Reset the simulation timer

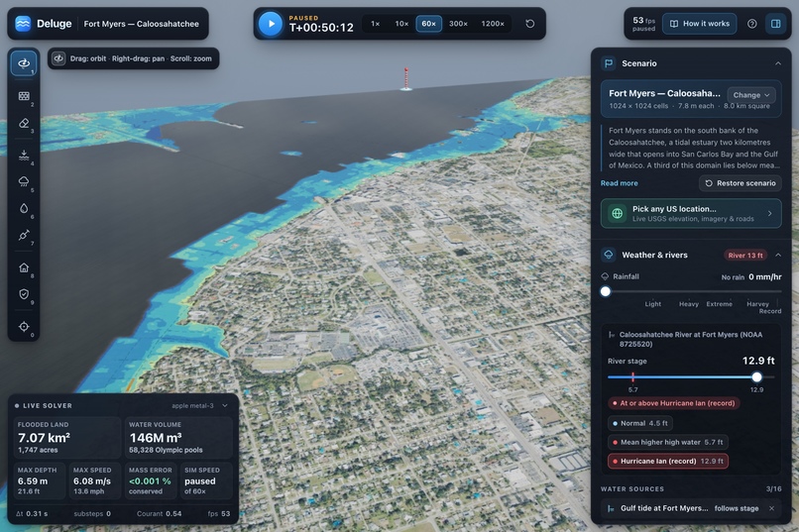coord(530,24)
